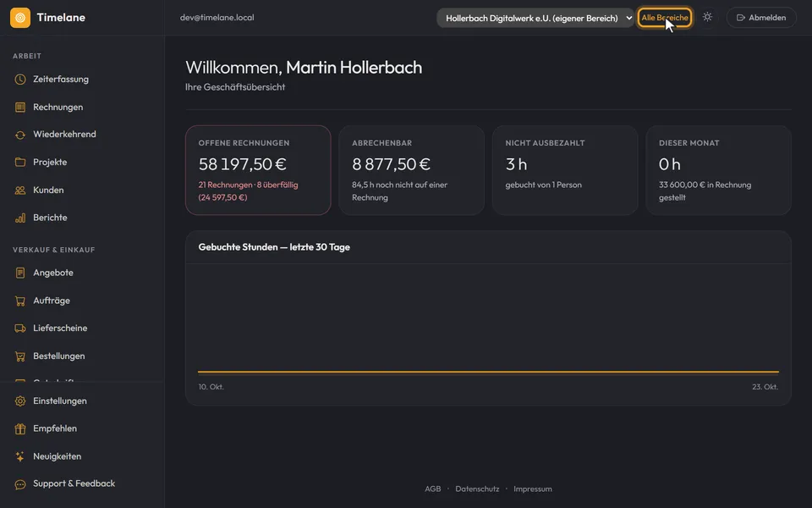The width and height of the screenshot is (812, 508).
Task: Click the Alle Bereiche button
Action: click(x=665, y=18)
